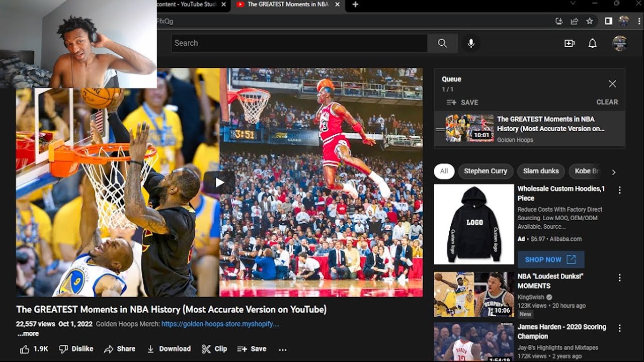Open the notifications bell
The image size is (644, 362).
[593, 43]
